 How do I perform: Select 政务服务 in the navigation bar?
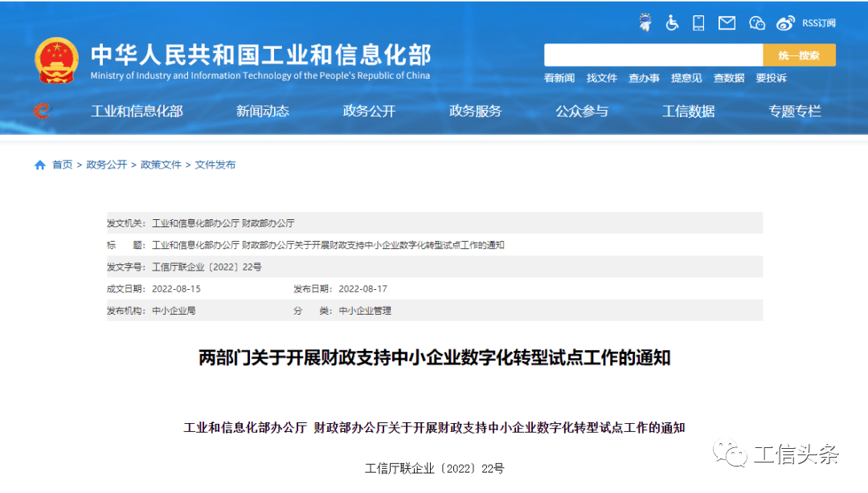[475, 112]
